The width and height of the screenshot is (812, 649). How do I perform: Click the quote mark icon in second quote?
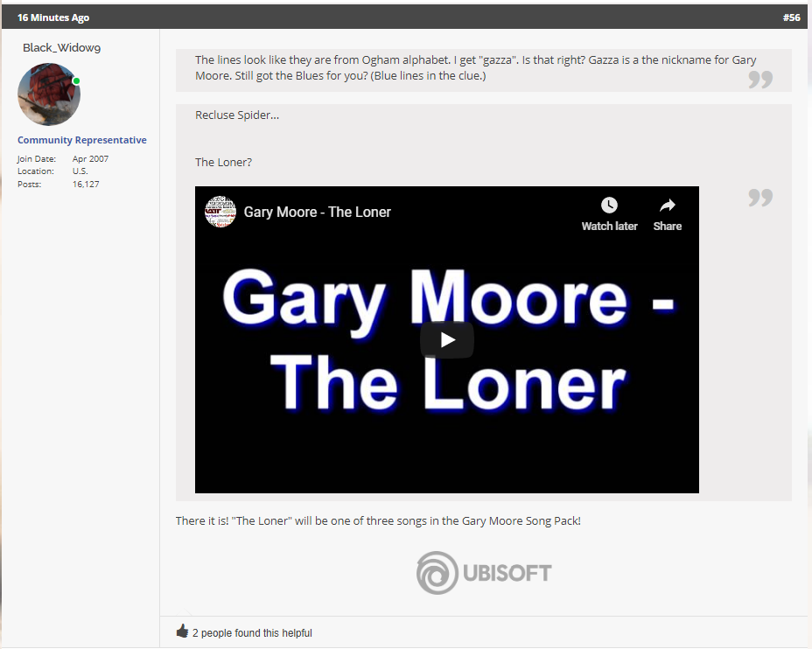point(760,197)
